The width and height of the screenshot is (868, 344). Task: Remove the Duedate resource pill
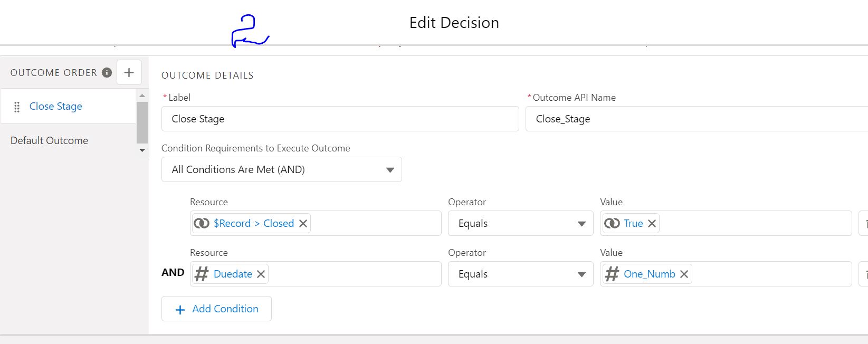coord(261,274)
